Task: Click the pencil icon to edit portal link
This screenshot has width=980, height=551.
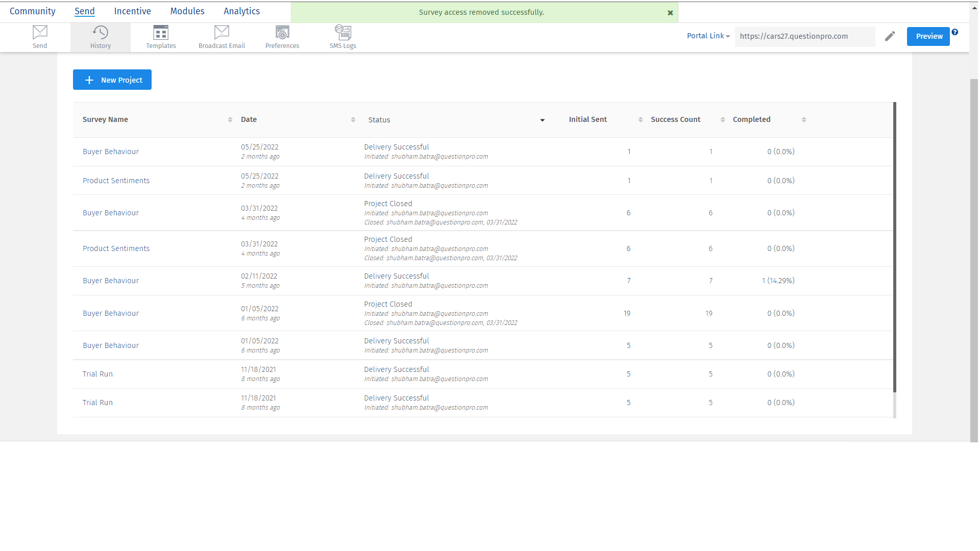Action: pyautogui.click(x=890, y=36)
